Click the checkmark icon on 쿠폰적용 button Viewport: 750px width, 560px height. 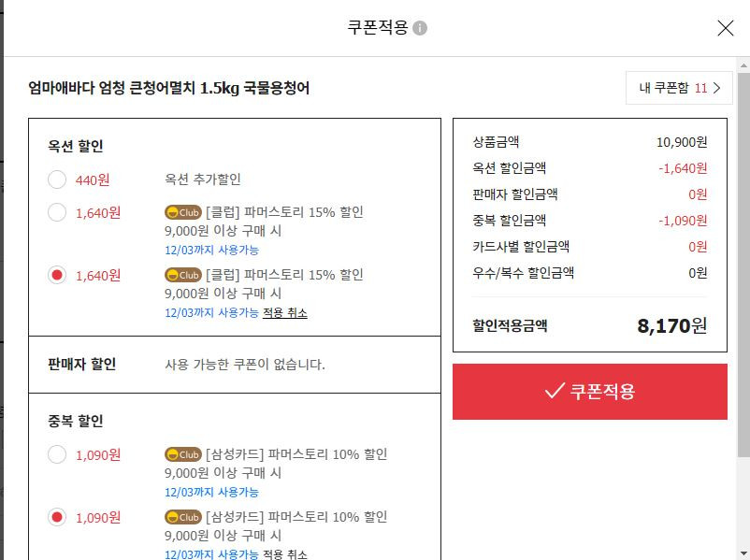pos(555,391)
